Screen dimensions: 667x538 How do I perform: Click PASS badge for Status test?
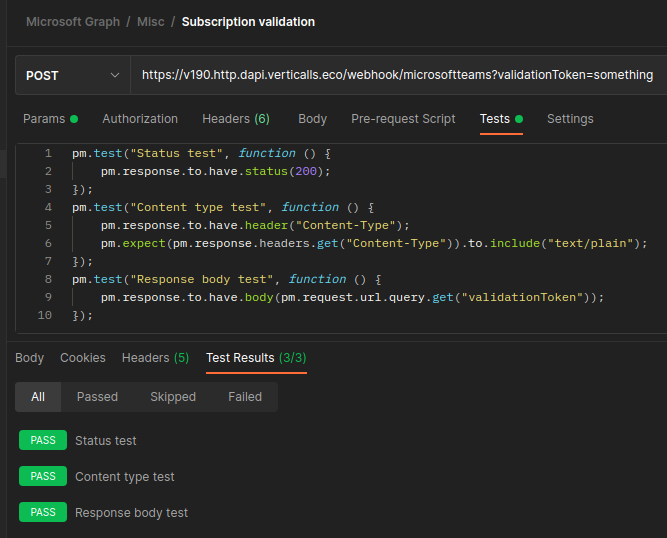[43, 441]
